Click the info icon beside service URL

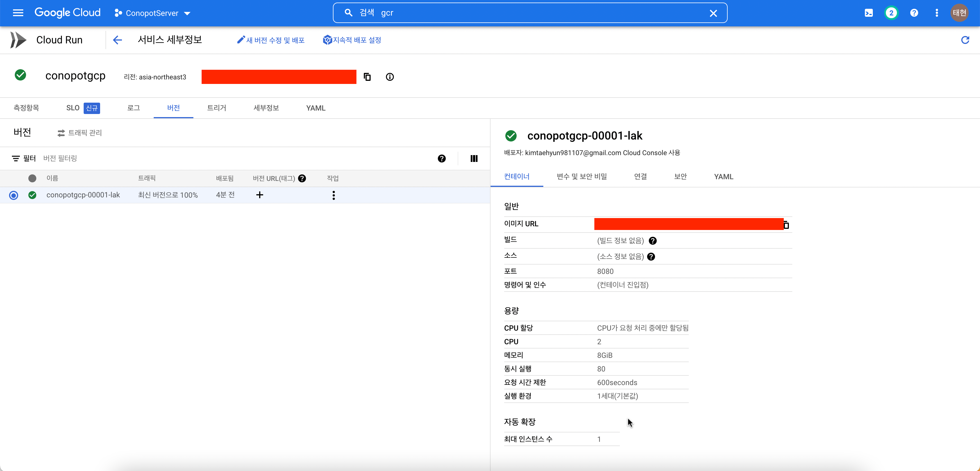[x=390, y=77]
